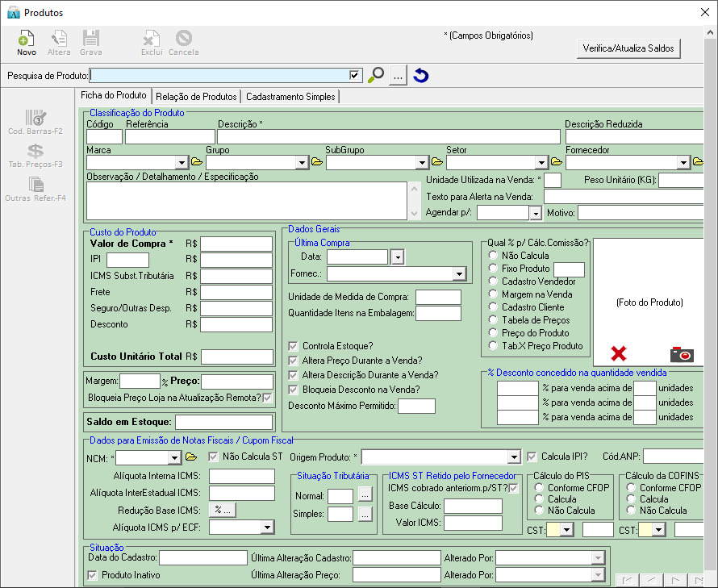718x588 pixels.
Task: Expand the Origem Produto dropdown
Action: (x=512, y=457)
